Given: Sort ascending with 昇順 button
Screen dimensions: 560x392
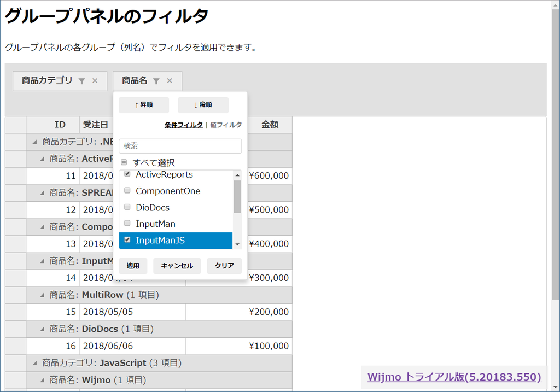Looking at the screenshot, I should (144, 105).
